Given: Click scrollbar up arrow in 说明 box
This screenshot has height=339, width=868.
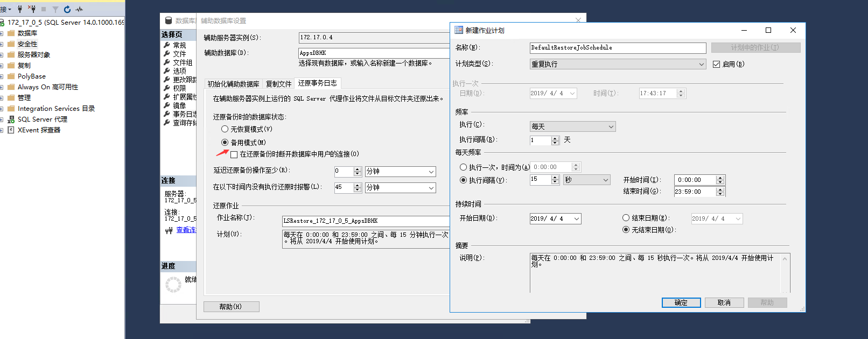Looking at the screenshot, I should coord(785,259).
